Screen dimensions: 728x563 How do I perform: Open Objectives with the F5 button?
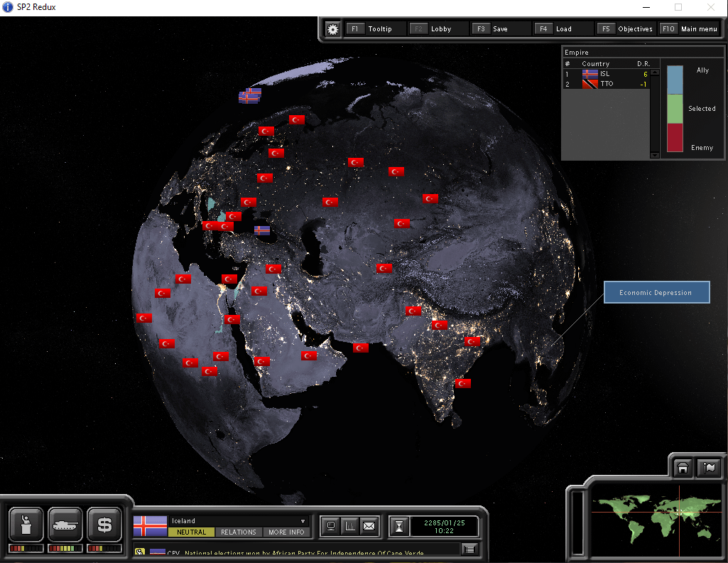coord(626,29)
